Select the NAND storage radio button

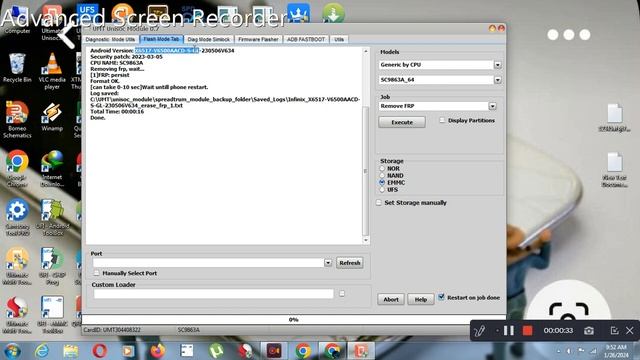[382, 176]
